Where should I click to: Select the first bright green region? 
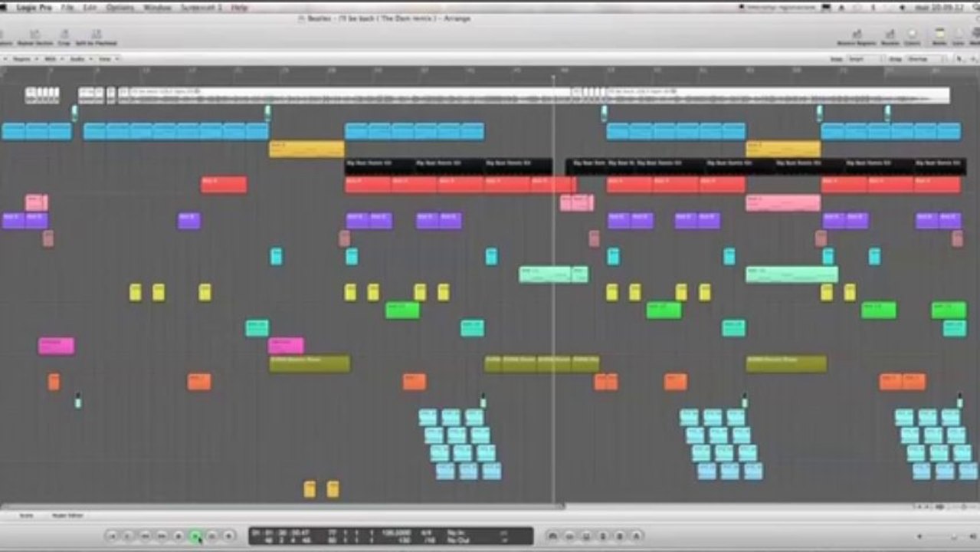(402, 310)
